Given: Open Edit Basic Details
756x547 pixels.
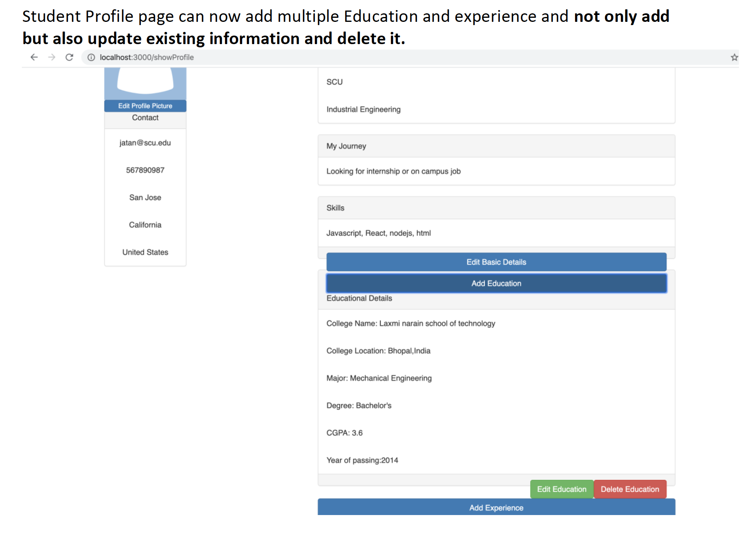Looking at the screenshot, I should point(496,262).
